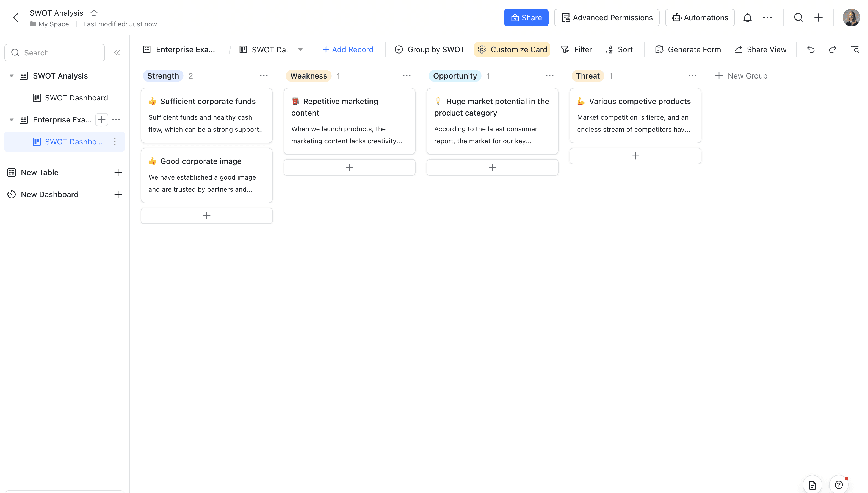Open the help question mark icon
The width and height of the screenshot is (868, 493).
point(839,484)
